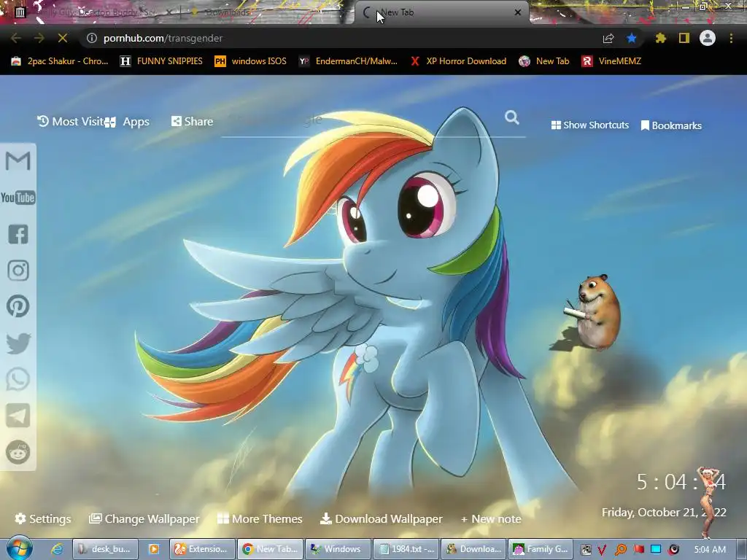Open the windows ISOS bookmark

pyautogui.click(x=251, y=61)
